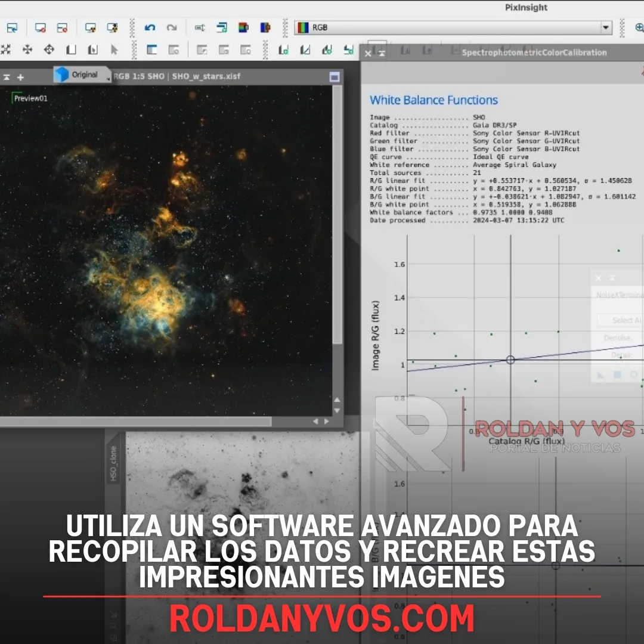Screen dimensions: 644x644
Task: Select the diamond-shaped move arrows tool
Action: [49, 49]
